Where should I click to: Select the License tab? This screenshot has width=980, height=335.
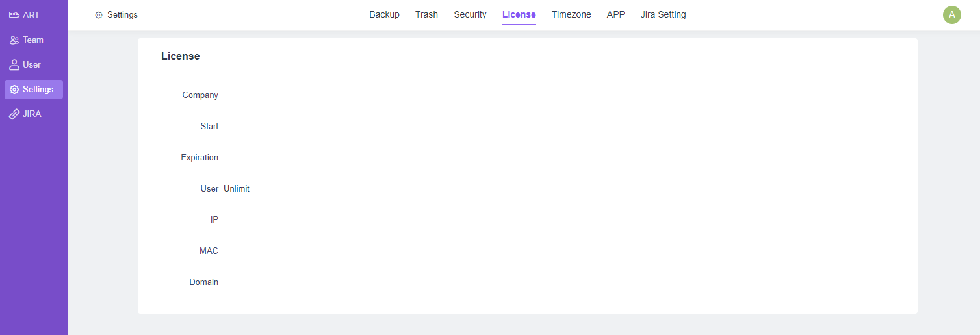pos(519,14)
